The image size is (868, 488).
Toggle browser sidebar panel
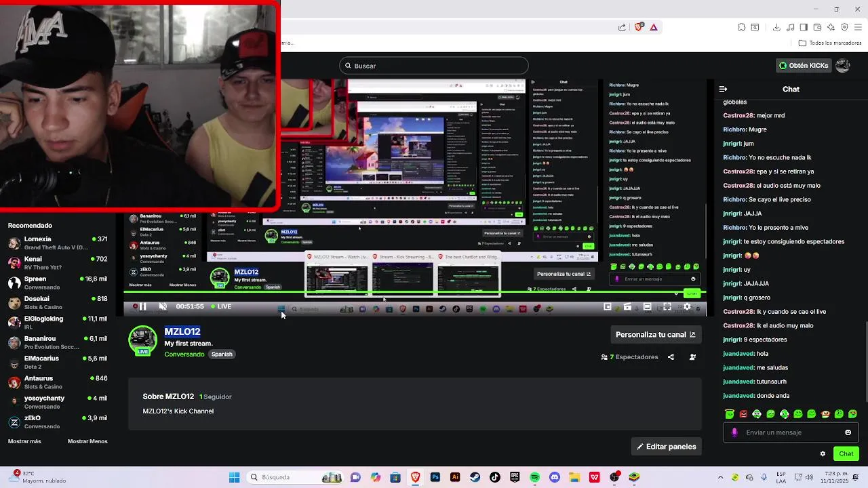coord(804,27)
